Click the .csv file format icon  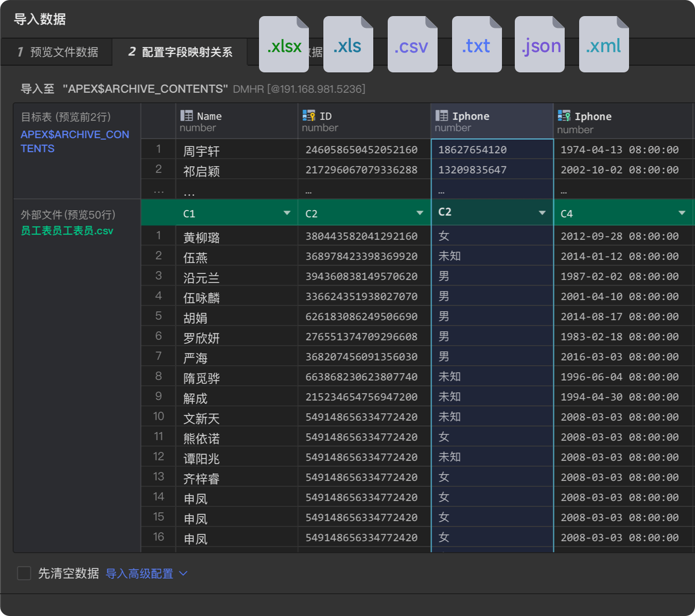(x=412, y=45)
